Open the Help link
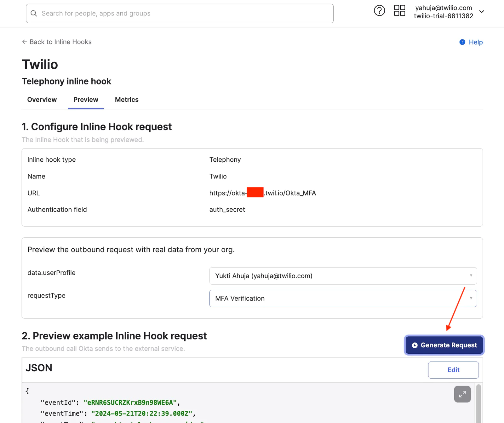The width and height of the screenshot is (504, 423). point(475,42)
